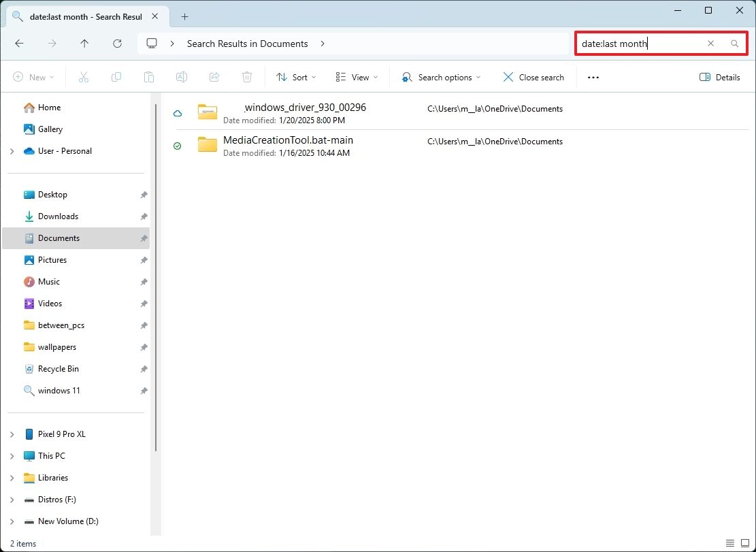The image size is (756, 552).
Task: Open the Search options menu
Action: [440, 77]
